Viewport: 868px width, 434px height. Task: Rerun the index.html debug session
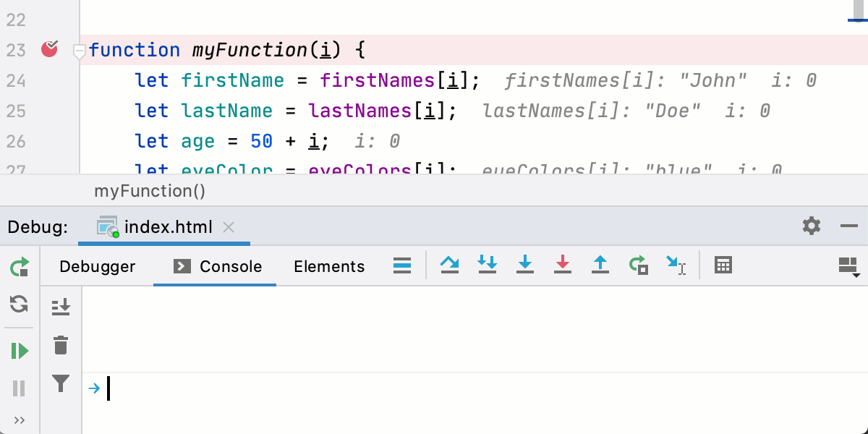pyautogui.click(x=19, y=266)
